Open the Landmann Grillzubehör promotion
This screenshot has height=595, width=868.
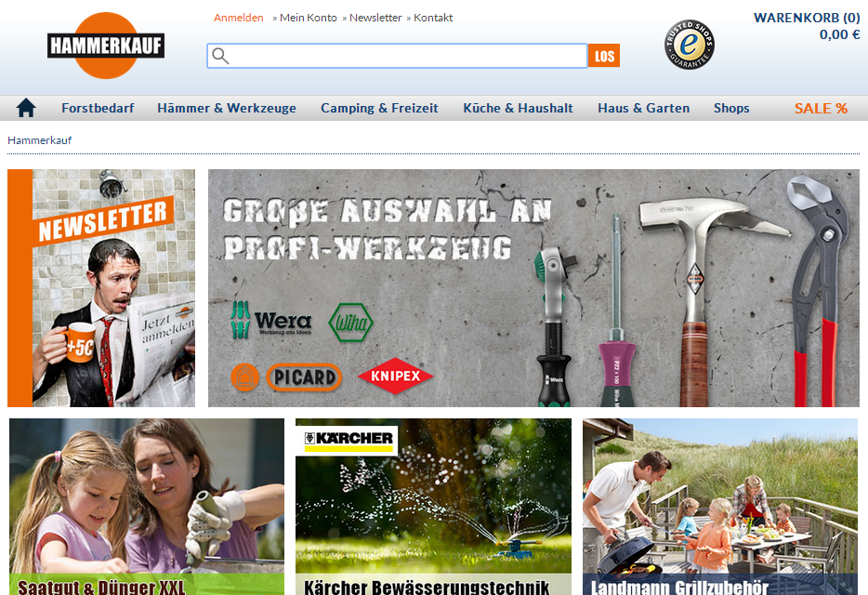click(x=720, y=507)
